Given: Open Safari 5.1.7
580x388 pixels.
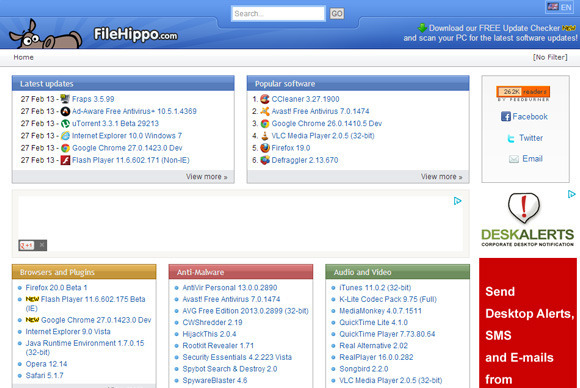Looking at the screenshot, I should [x=44, y=376].
